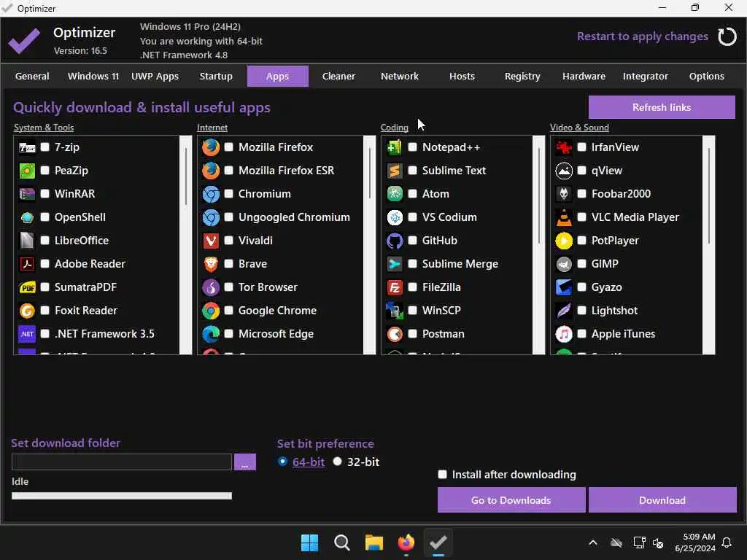Click the Sublime Text icon

coord(395,171)
